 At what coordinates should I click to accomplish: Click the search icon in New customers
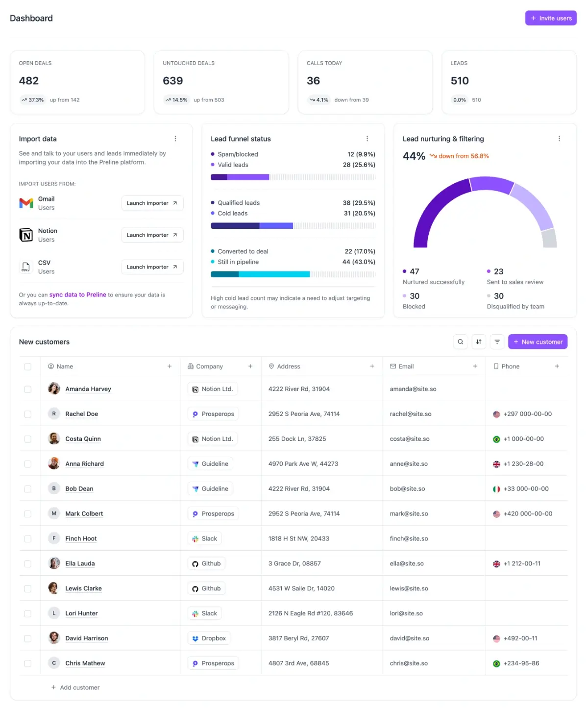pos(460,342)
